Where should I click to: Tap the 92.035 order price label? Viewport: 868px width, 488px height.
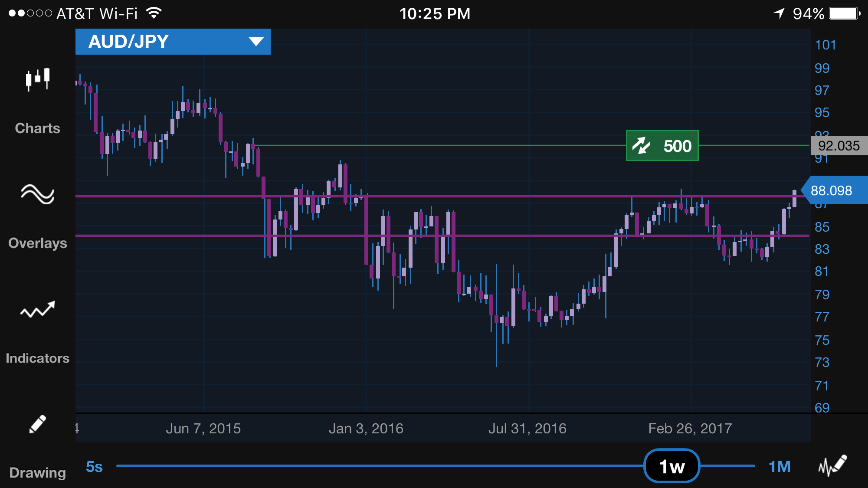tap(839, 146)
